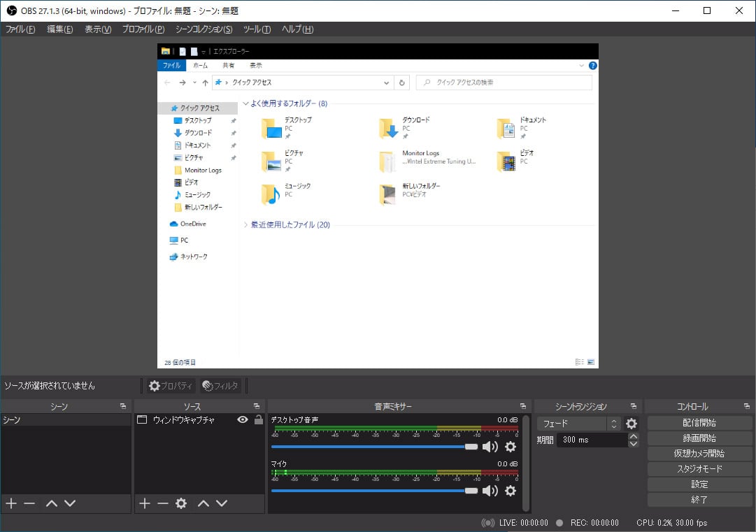Viewport: 756px width, 532px height.
Task: Undock the 音声ミキサー panel
Action: point(523,406)
